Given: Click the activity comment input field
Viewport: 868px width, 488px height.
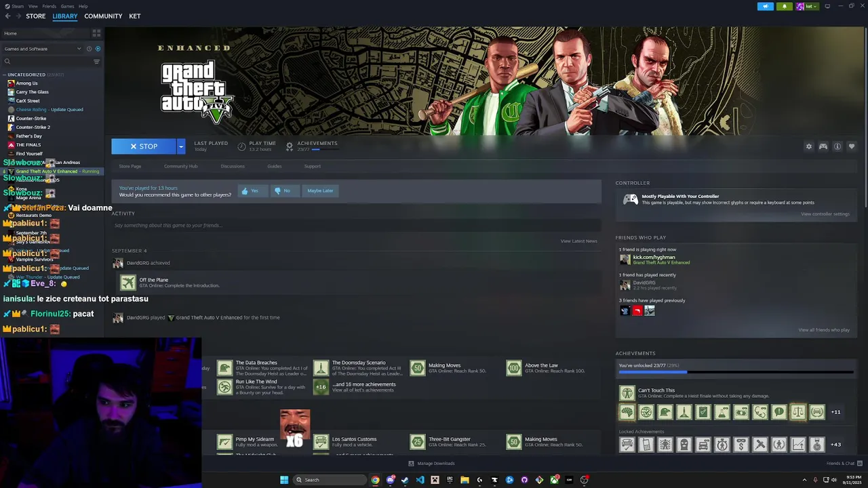Looking at the screenshot, I should [x=356, y=225].
